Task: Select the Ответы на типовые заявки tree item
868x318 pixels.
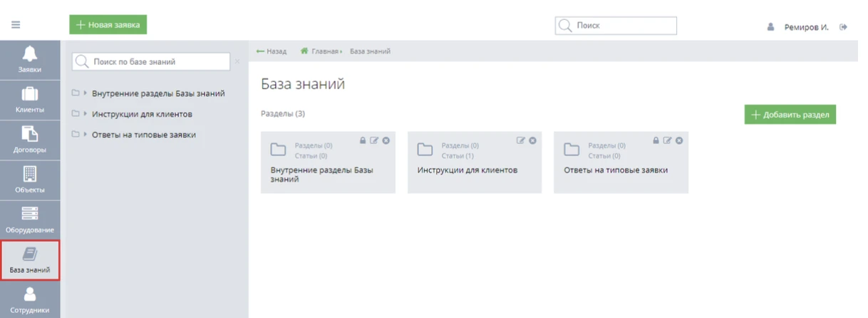Action: [144, 134]
